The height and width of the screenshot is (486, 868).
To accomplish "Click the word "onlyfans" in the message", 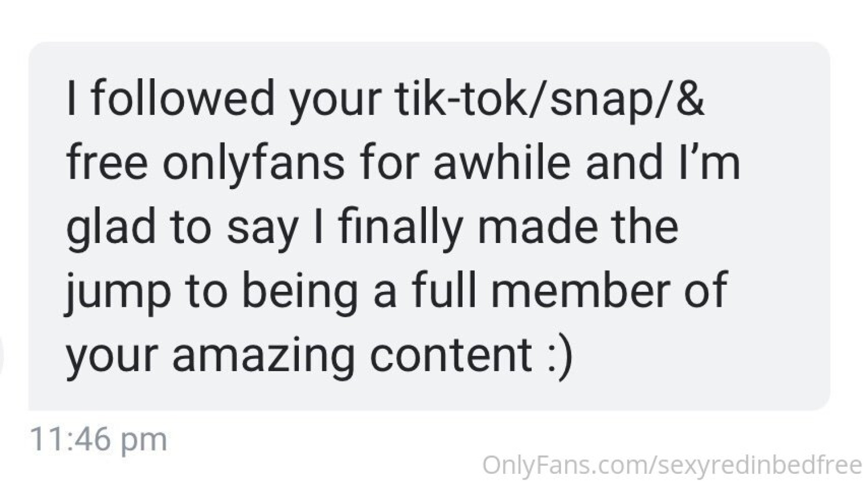I will click(253, 162).
